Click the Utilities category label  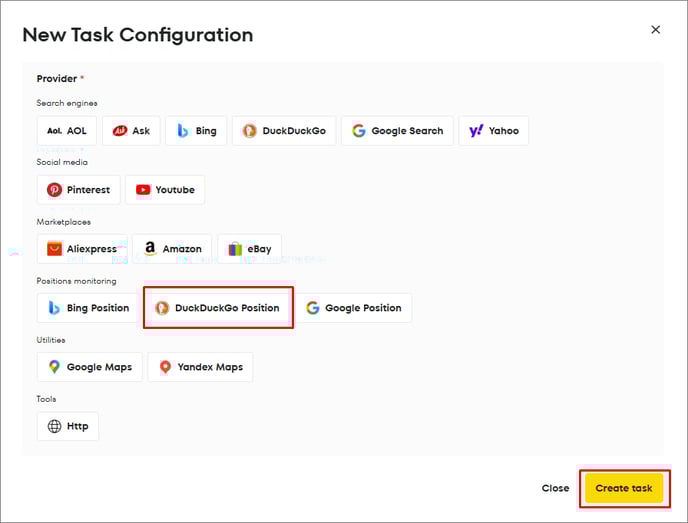pos(51,340)
